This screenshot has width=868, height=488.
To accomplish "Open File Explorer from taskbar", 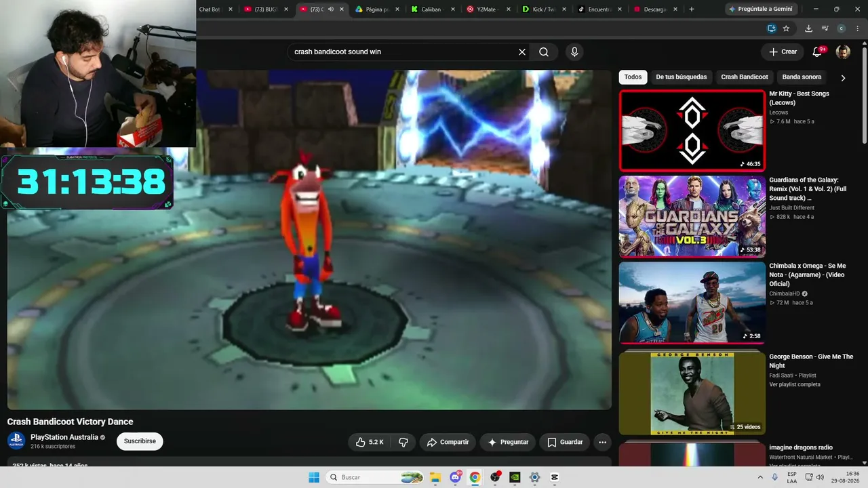I will pos(435,477).
